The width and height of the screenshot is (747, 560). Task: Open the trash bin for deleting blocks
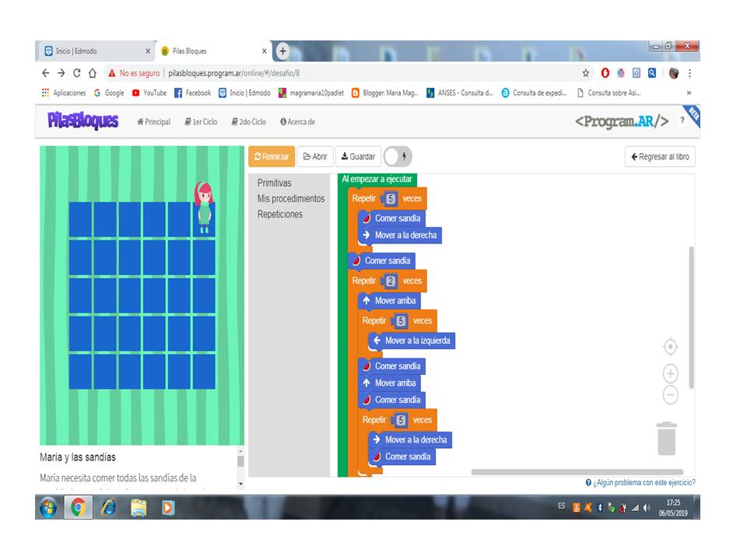pyautogui.click(x=668, y=441)
